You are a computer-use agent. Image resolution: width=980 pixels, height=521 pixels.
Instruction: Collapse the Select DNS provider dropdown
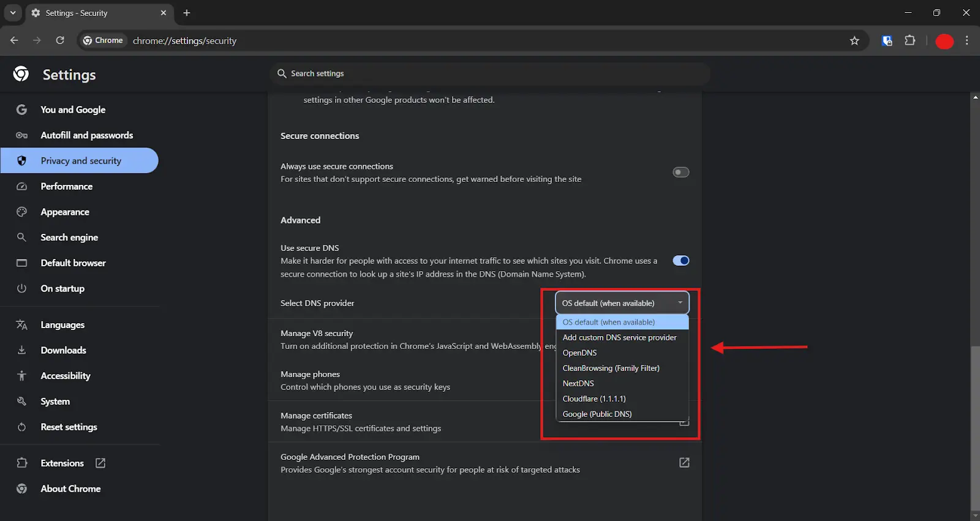(x=622, y=303)
